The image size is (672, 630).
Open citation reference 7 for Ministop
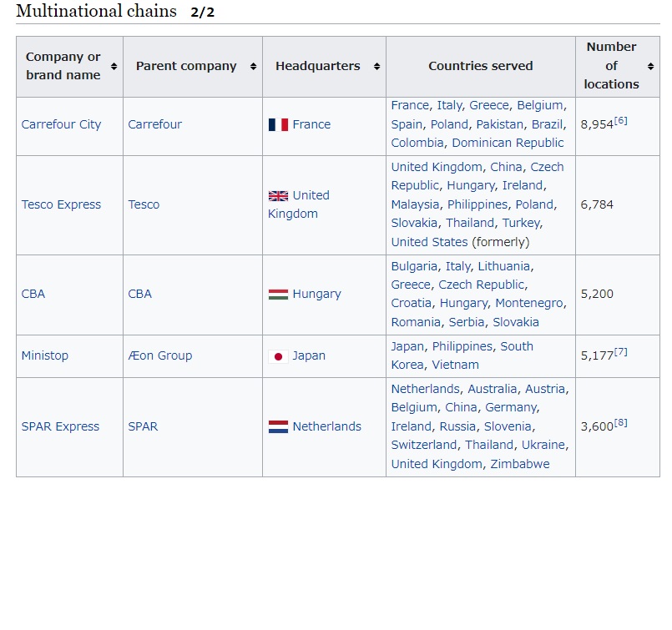tap(621, 351)
